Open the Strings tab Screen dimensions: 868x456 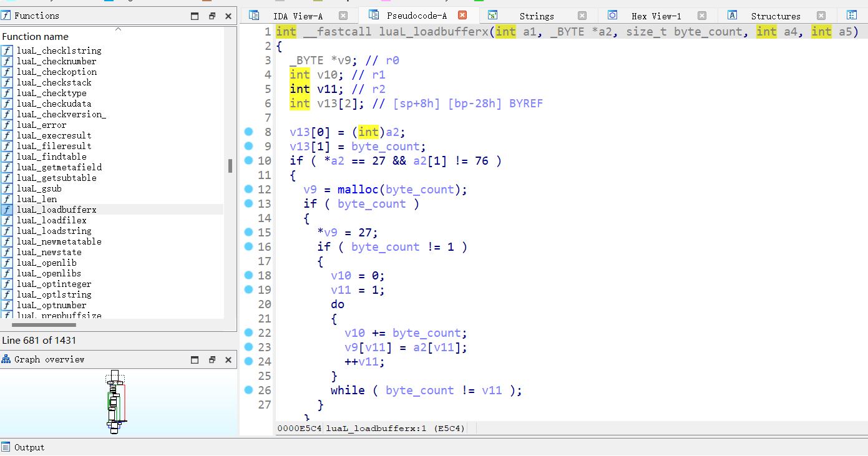[x=537, y=16]
